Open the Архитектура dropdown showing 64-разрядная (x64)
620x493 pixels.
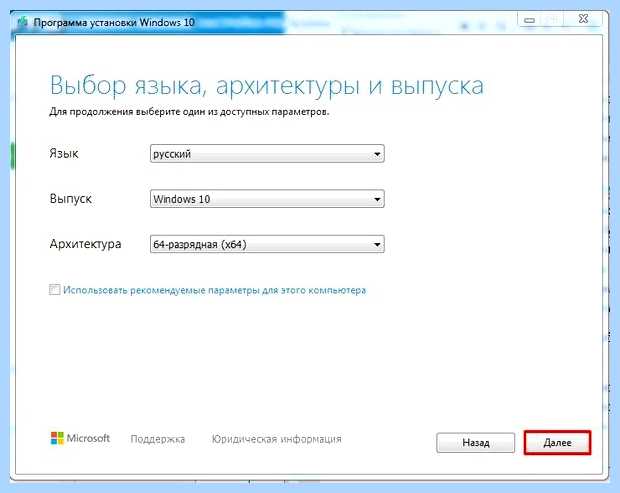click(267, 244)
